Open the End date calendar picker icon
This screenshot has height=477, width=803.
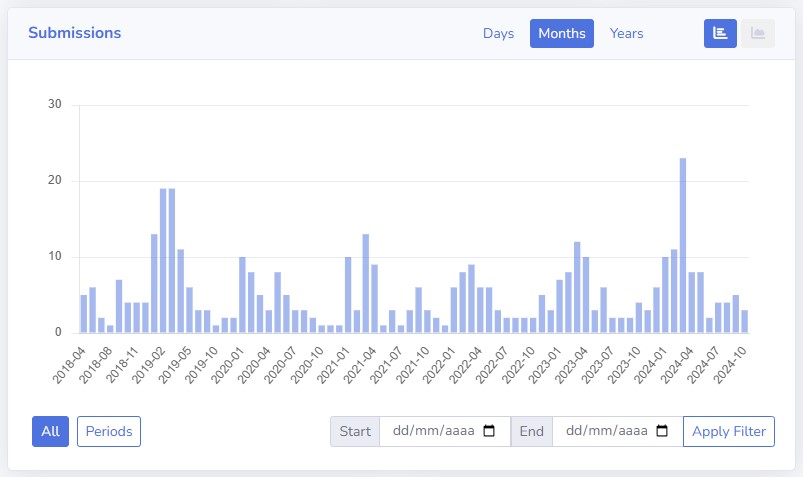click(x=662, y=431)
